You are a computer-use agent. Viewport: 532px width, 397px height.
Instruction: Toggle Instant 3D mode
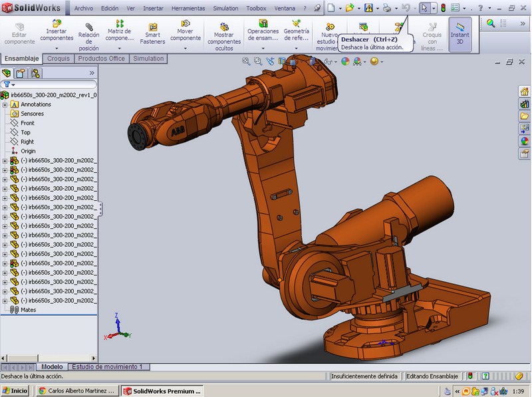(x=460, y=35)
